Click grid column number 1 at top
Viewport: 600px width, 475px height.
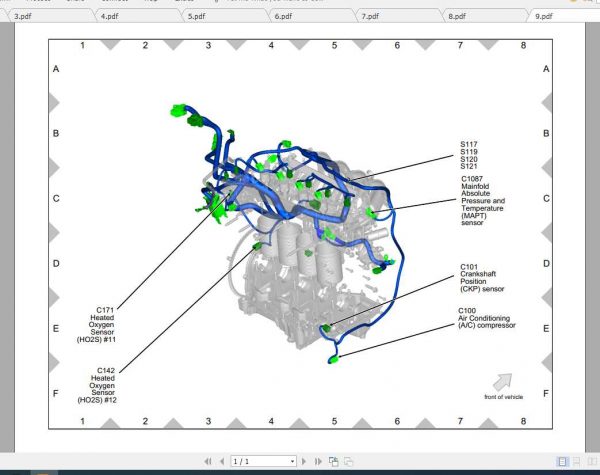pos(82,46)
